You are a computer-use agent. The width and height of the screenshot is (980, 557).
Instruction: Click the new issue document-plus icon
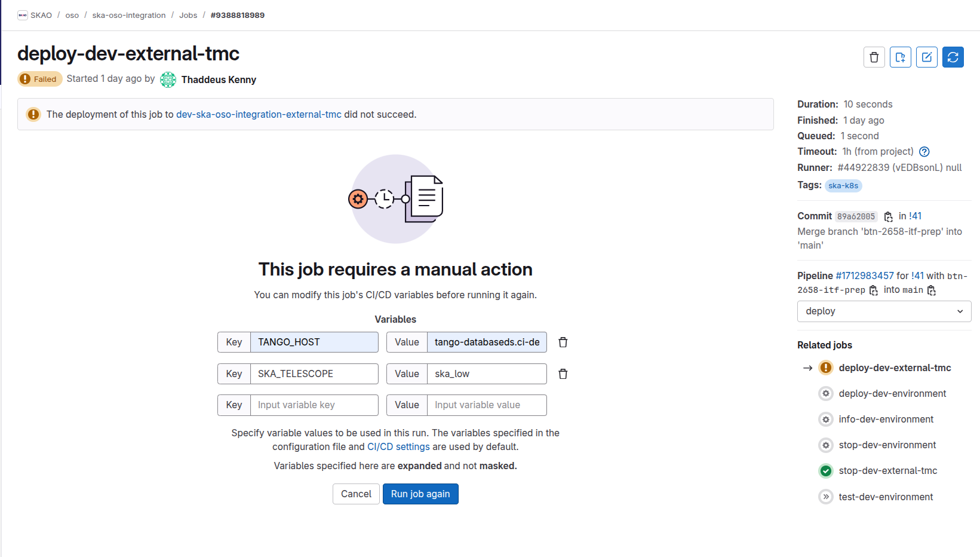(x=901, y=57)
